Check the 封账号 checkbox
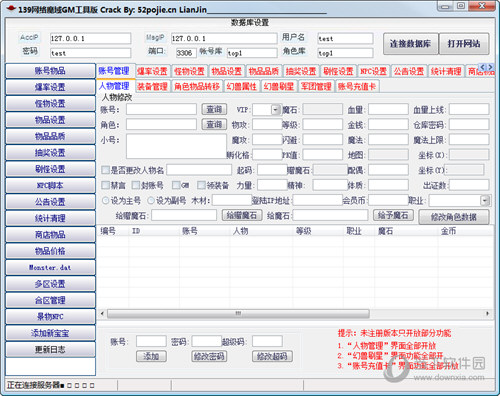 pos(136,185)
